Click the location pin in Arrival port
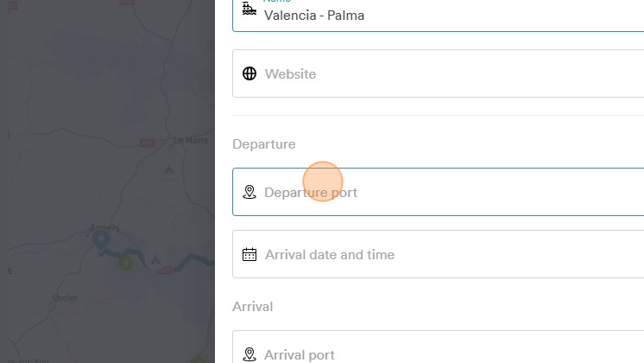This screenshot has width=644, height=363. coord(249,354)
